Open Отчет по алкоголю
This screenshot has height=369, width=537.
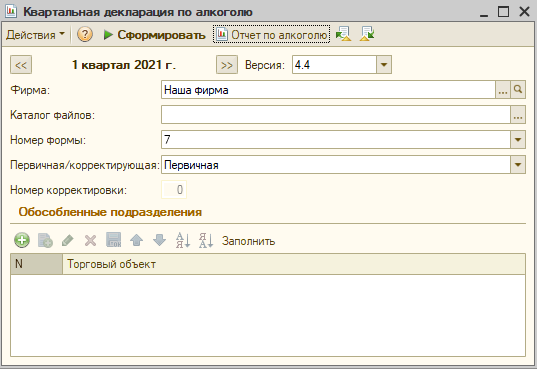(x=272, y=34)
